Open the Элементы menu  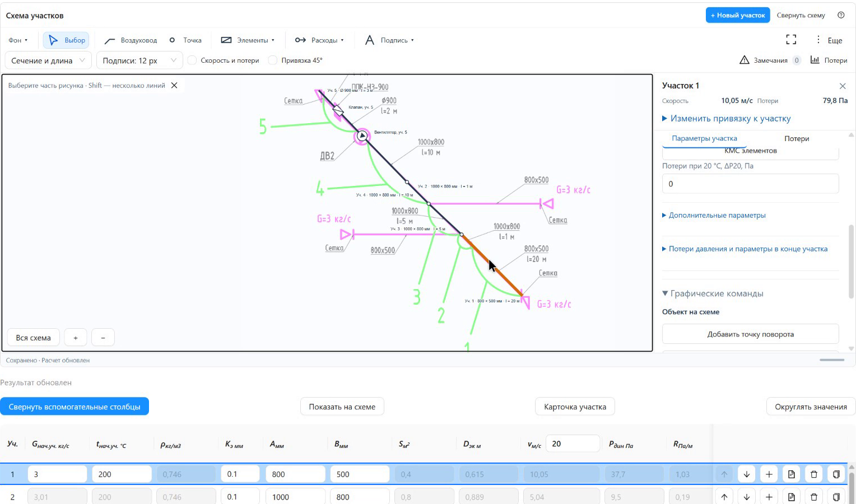pyautogui.click(x=248, y=40)
